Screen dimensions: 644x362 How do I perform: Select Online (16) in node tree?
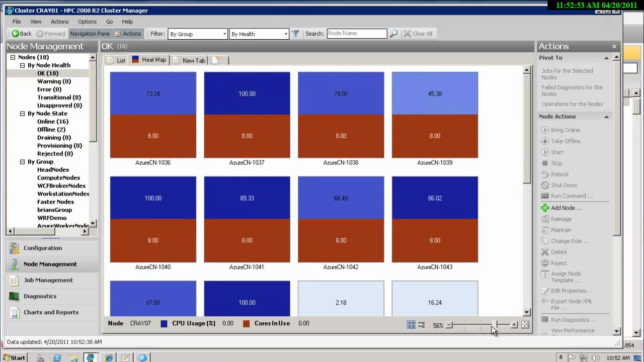[x=53, y=122]
